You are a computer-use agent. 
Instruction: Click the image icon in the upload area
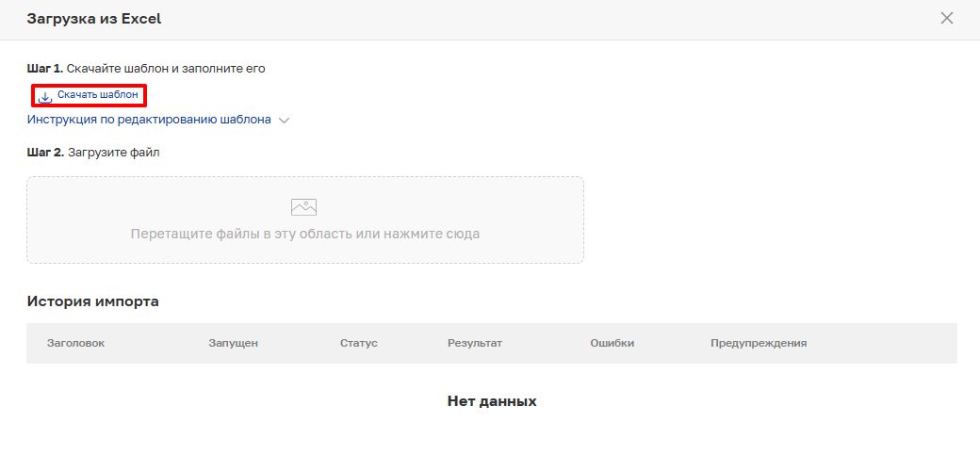pos(303,207)
